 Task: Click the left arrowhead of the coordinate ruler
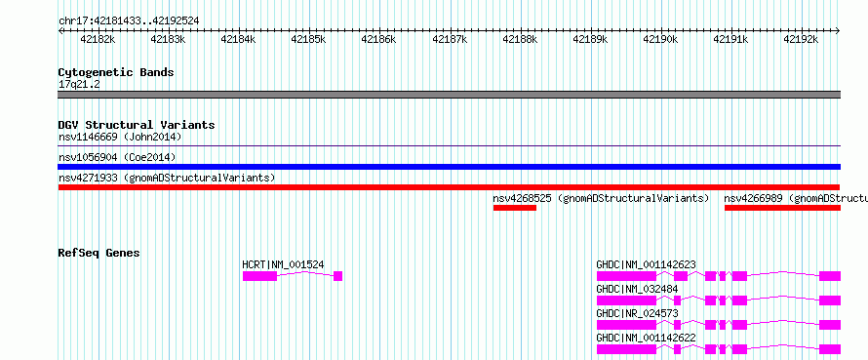(60, 31)
